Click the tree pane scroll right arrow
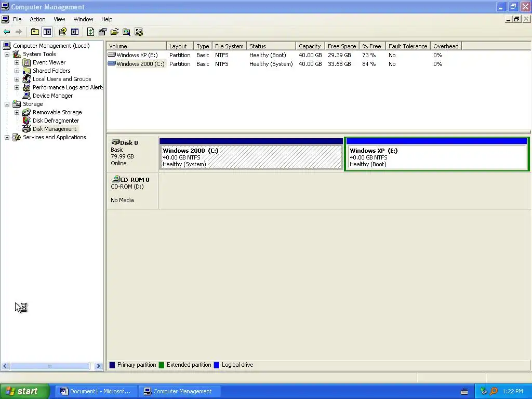Screen dimensions: 532x399 tap(98, 366)
